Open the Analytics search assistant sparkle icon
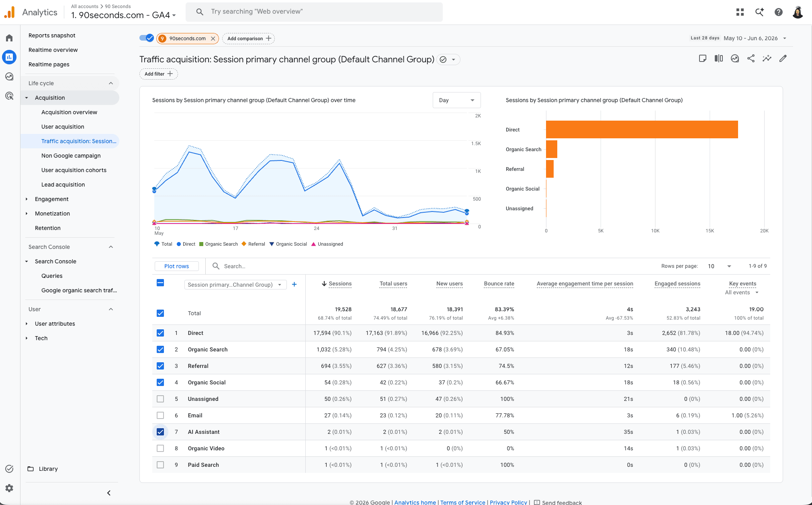The image size is (812, 505). (x=759, y=12)
